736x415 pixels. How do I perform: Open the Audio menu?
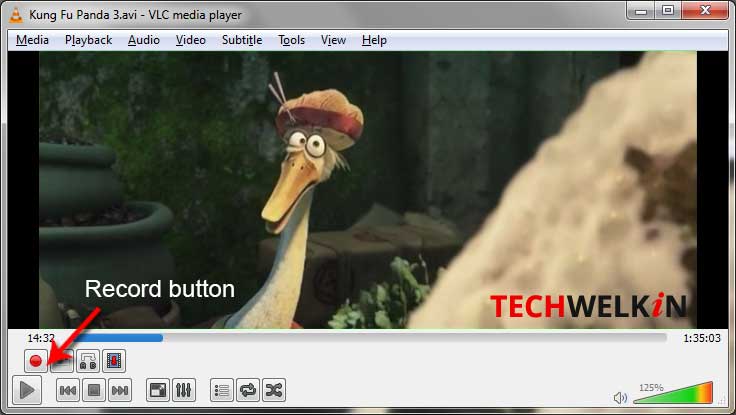[144, 40]
